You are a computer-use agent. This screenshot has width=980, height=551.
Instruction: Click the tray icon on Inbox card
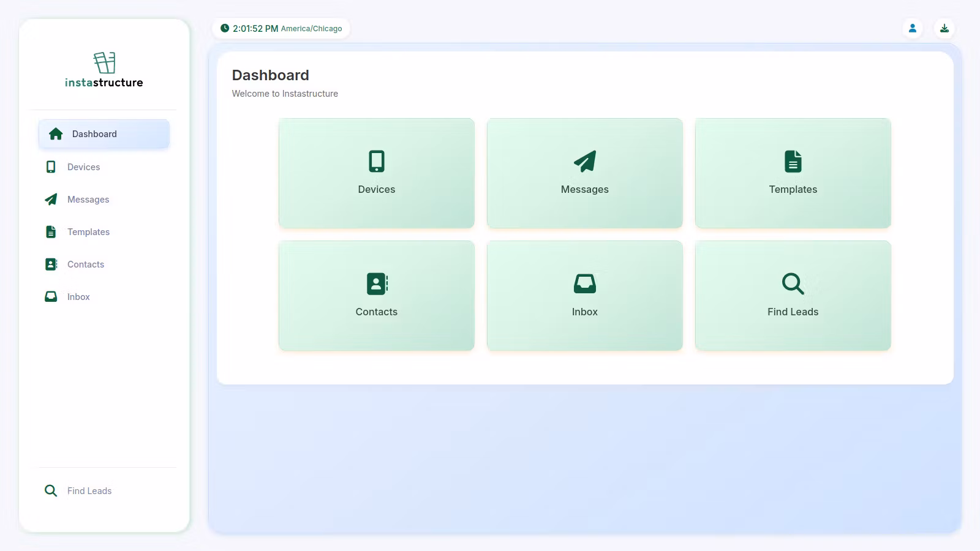(x=585, y=283)
